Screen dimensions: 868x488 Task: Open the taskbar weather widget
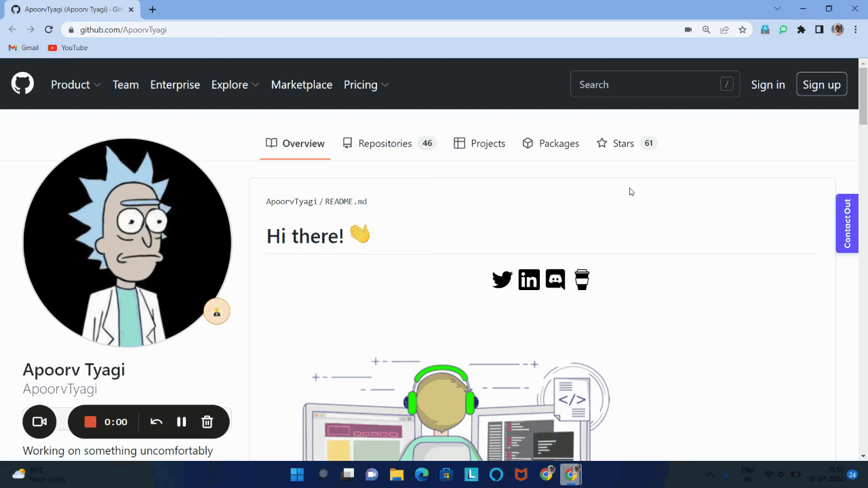pos(39,474)
